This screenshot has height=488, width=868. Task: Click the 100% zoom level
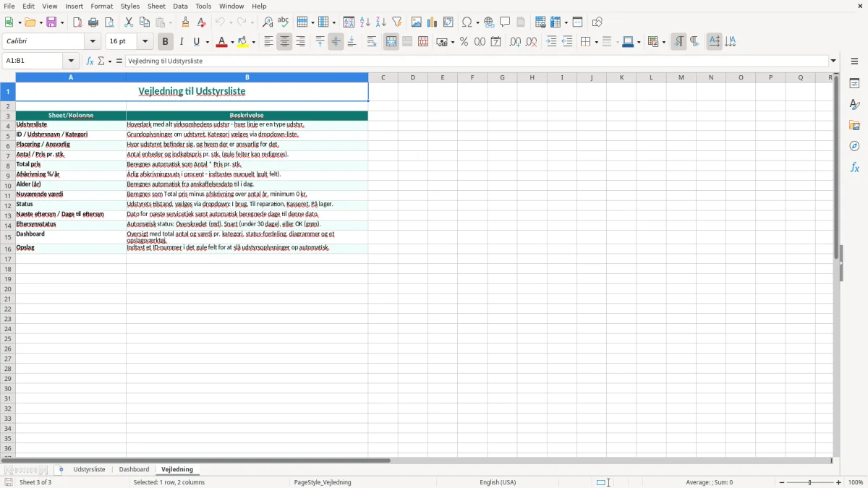856,482
